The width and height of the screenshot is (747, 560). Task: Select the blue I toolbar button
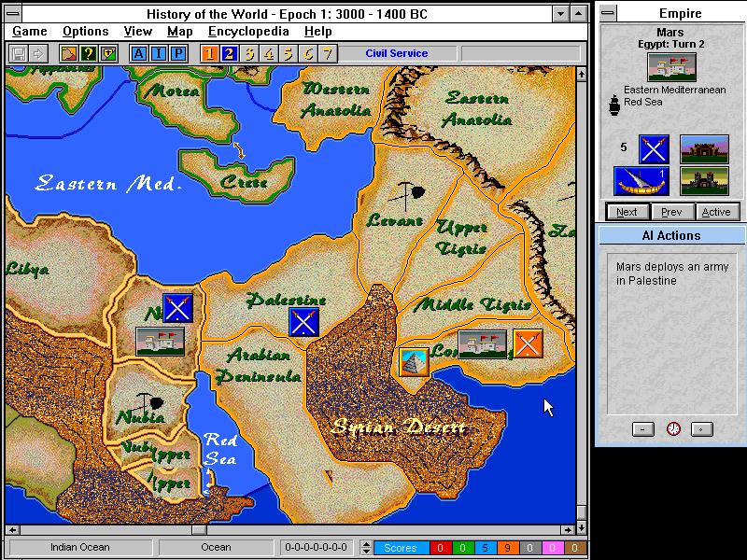(158, 53)
